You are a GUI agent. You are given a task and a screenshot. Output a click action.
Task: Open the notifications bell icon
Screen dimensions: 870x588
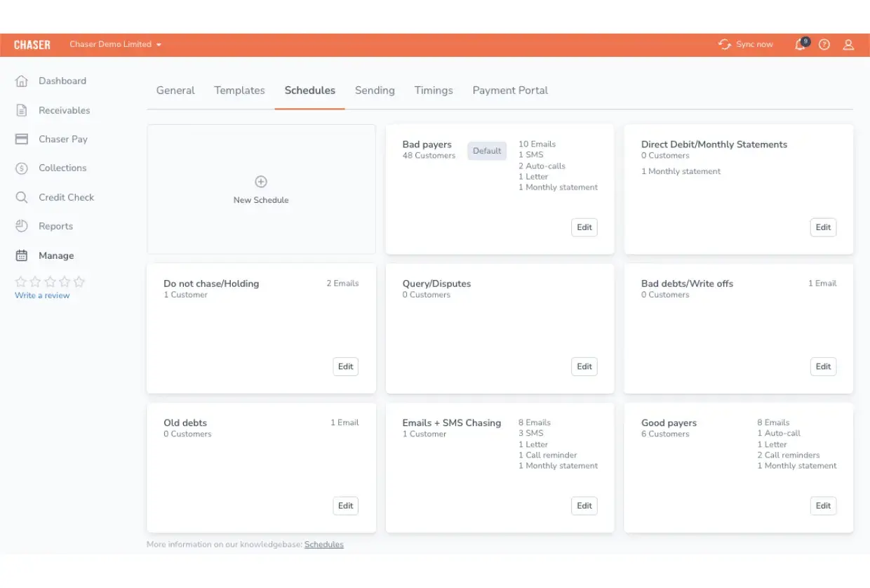[801, 44]
